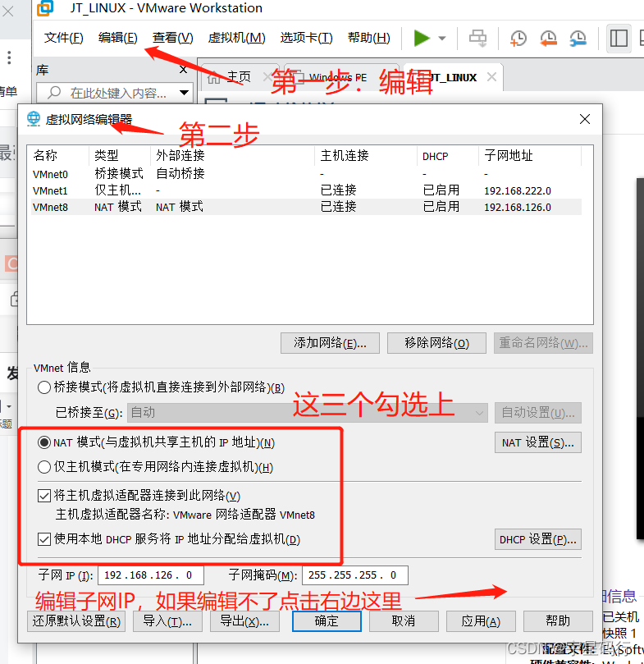Image resolution: width=644 pixels, height=664 pixels.
Task: Open NAT 设置(S)... button
Action: [537, 442]
